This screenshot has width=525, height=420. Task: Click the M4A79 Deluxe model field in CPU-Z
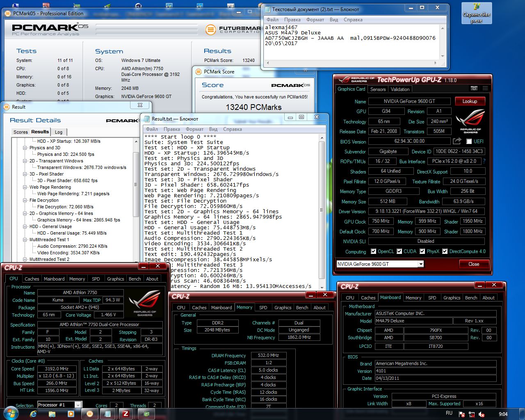pyautogui.click(x=413, y=321)
